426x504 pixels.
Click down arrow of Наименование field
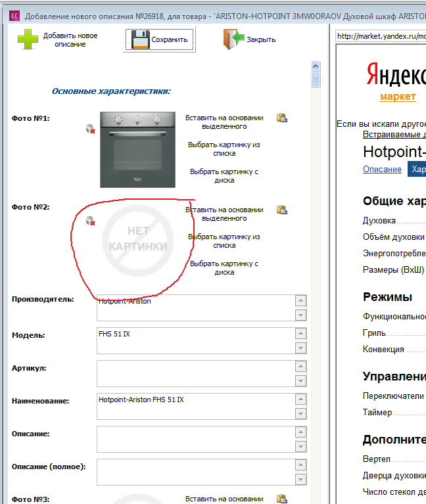click(300, 414)
